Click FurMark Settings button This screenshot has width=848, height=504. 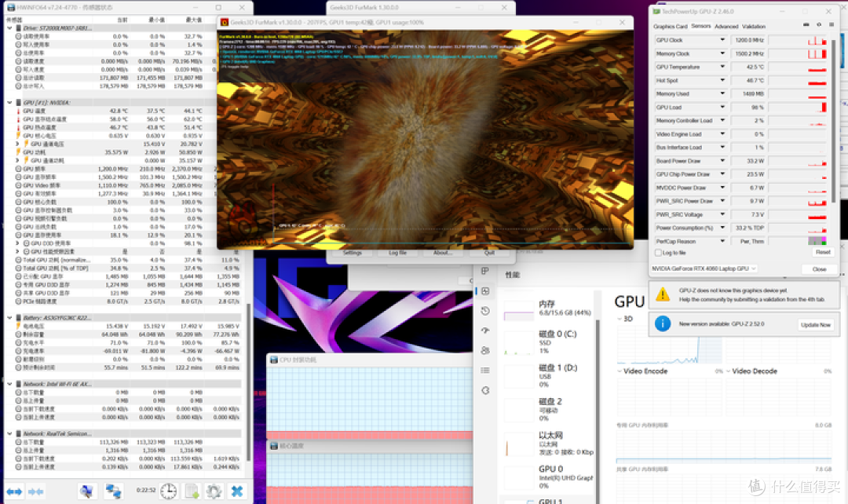coord(352,253)
